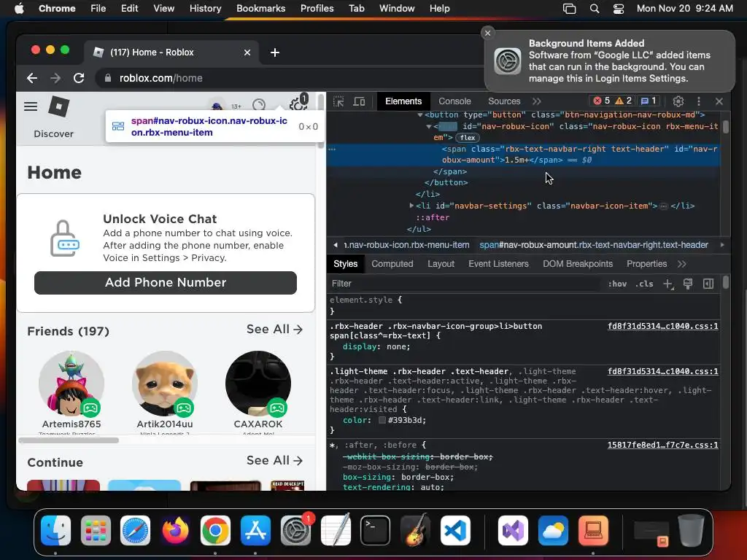Open the Event Listeners tab
The width and height of the screenshot is (747, 560).
(498, 264)
